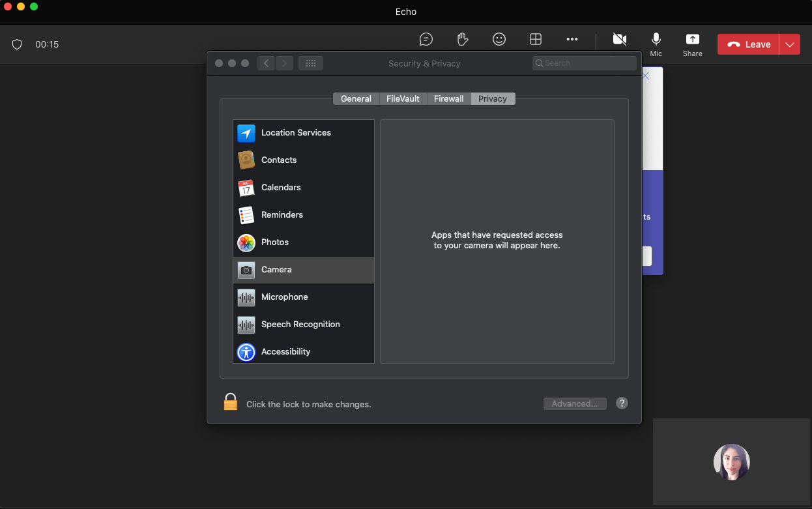Click the lock to make changes
812x509 pixels.
pos(231,402)
